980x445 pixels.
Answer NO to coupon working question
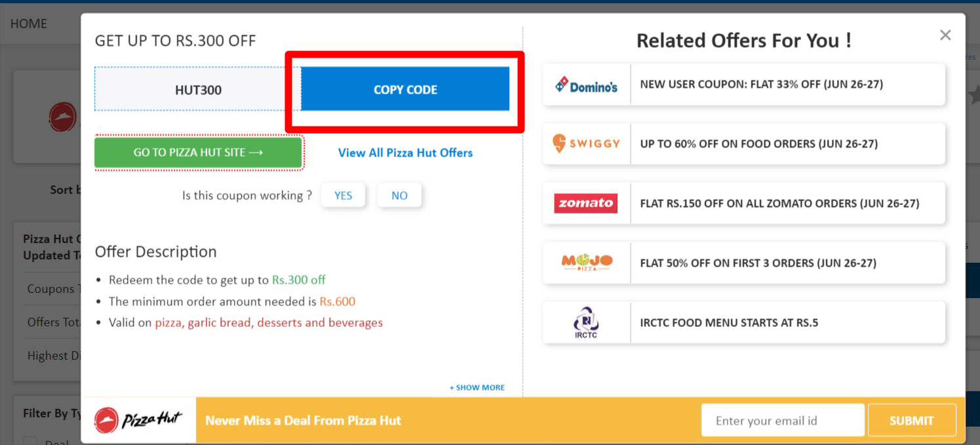pyautogui.click(x=399, y=195)
